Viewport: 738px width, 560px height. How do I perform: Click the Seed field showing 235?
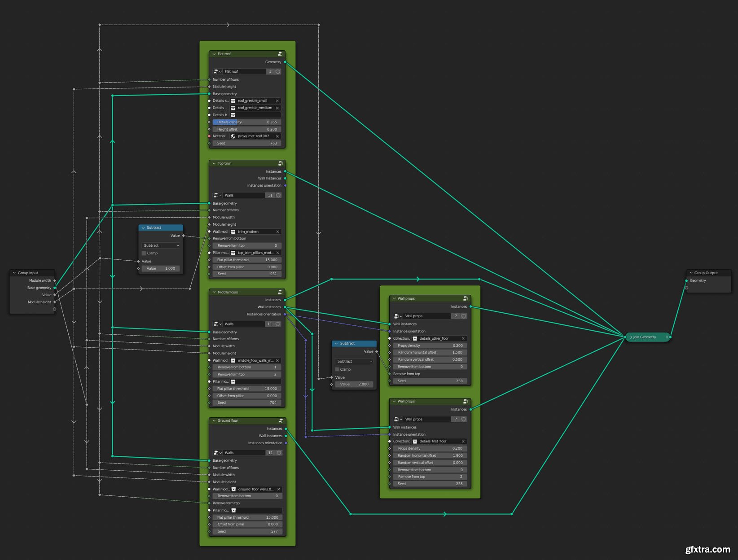pos(430,484)
